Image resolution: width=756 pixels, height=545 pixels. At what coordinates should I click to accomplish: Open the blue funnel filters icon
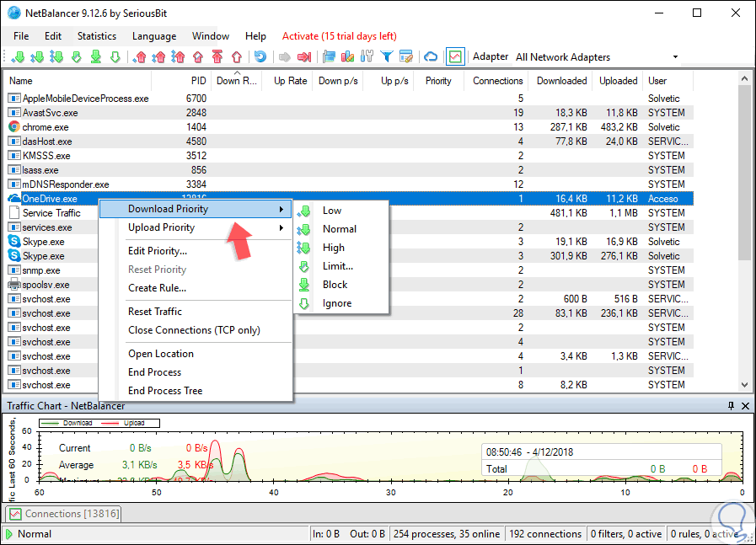(x=387, y=57)
